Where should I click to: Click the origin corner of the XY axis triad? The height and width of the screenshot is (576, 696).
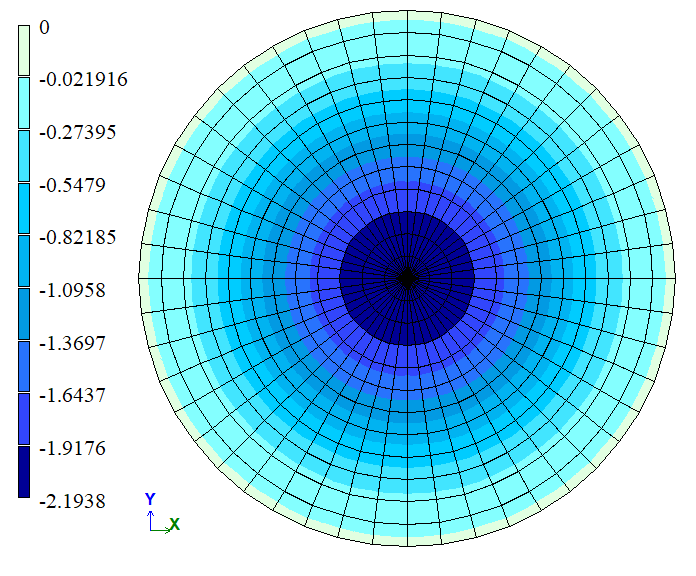(x=151, y=529)
